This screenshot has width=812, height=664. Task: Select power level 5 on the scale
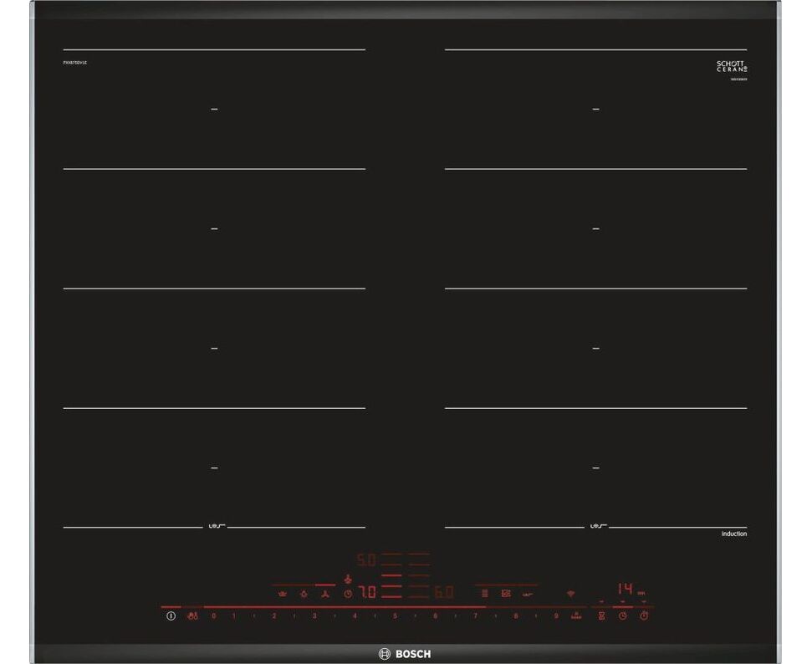[x=395, y=616]
